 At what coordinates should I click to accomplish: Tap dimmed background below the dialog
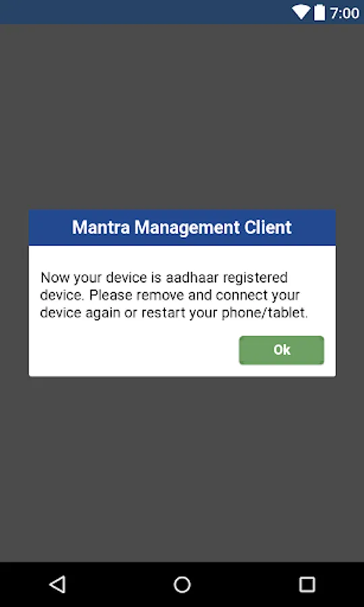click(182, 469)
